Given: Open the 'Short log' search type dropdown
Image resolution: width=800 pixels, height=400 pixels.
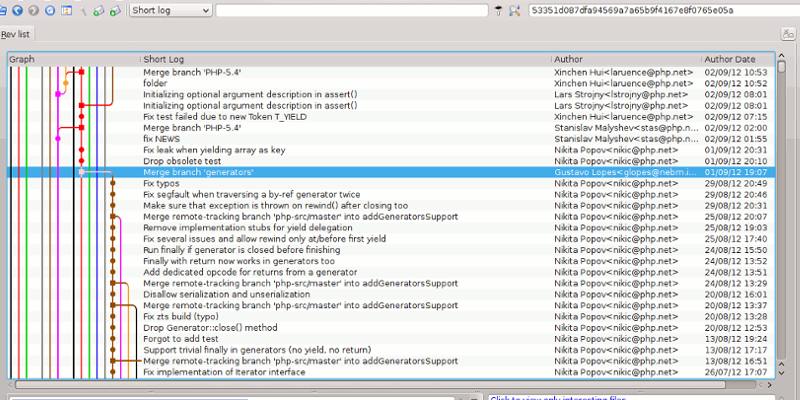Looking at the screenshot, I should click(x=171, y=10).
